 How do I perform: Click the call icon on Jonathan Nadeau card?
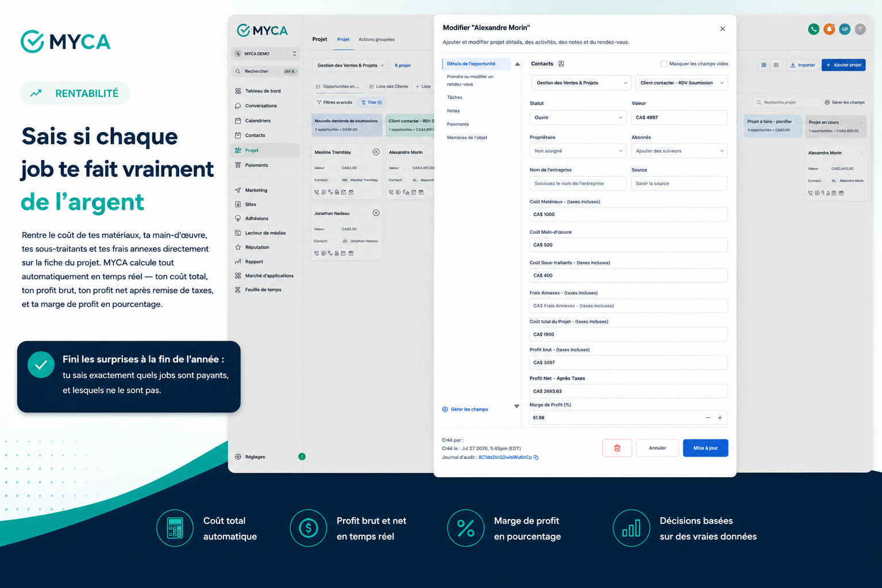317,253
